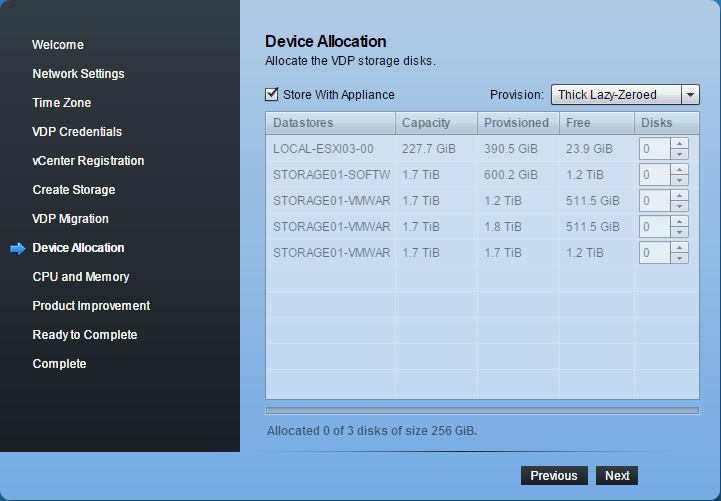Go to the Ready to Complete step
This screenshot has width=721, height=501.
pos(85,335)
